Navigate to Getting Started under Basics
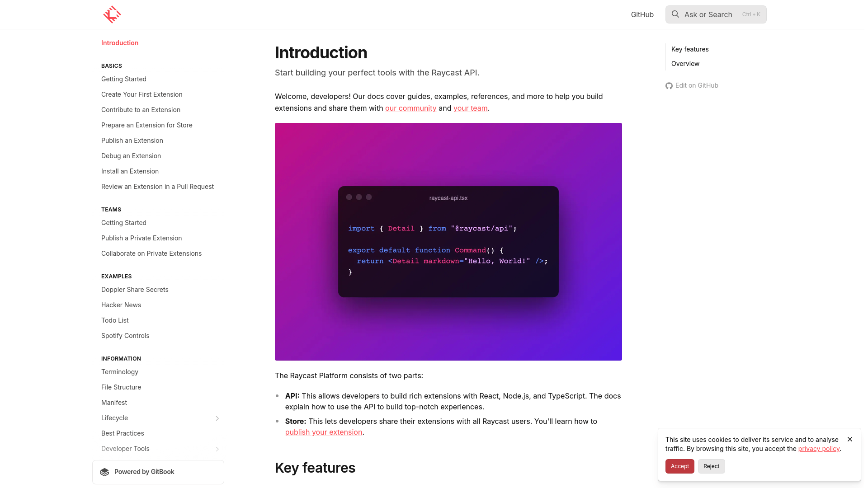This screenshot has height=488, width=868. point(124,79)
